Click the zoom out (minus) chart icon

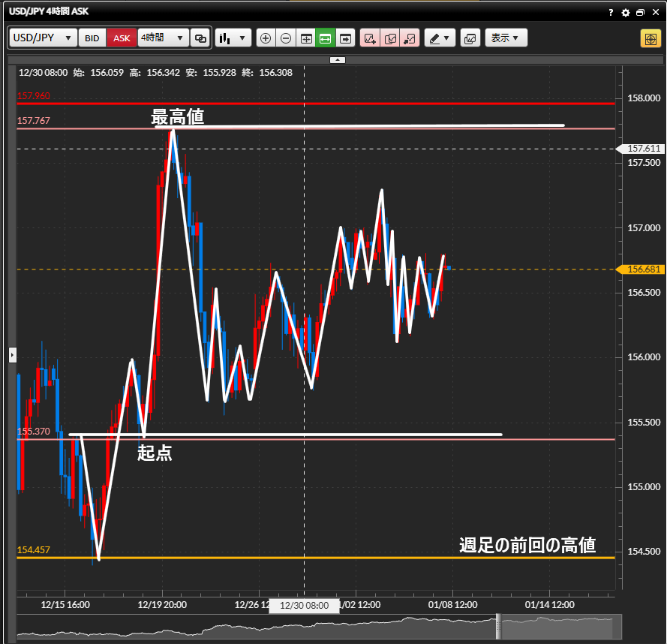[x=286, y=38]
